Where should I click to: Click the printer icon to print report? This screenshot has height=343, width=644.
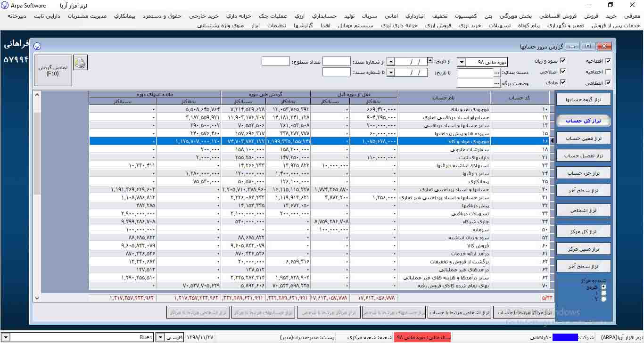(x=81, y=63)
